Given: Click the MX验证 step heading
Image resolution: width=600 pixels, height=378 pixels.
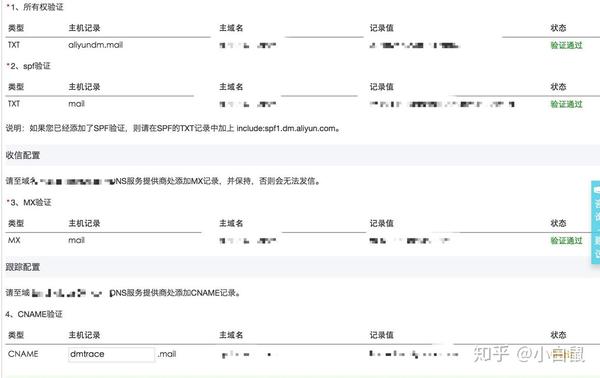Looking at the screenshot, I should point(29,203).
